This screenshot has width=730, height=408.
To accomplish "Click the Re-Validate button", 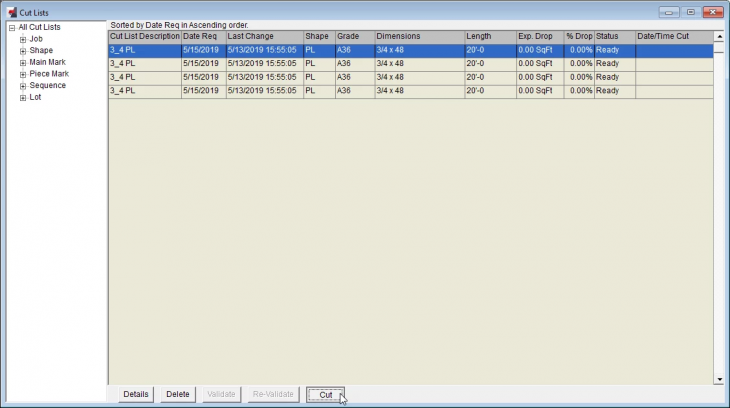I will click(x=273, y=394).
